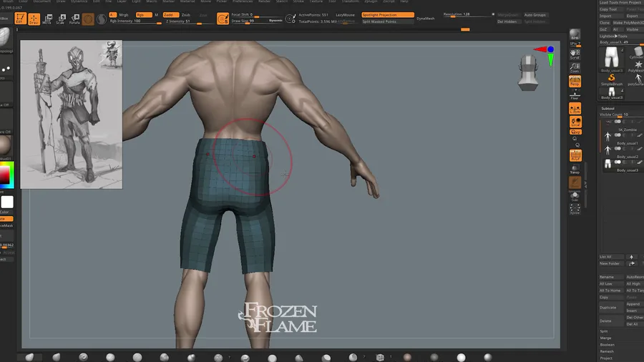Toggle Rgb channel mode

tap(143, 15)
